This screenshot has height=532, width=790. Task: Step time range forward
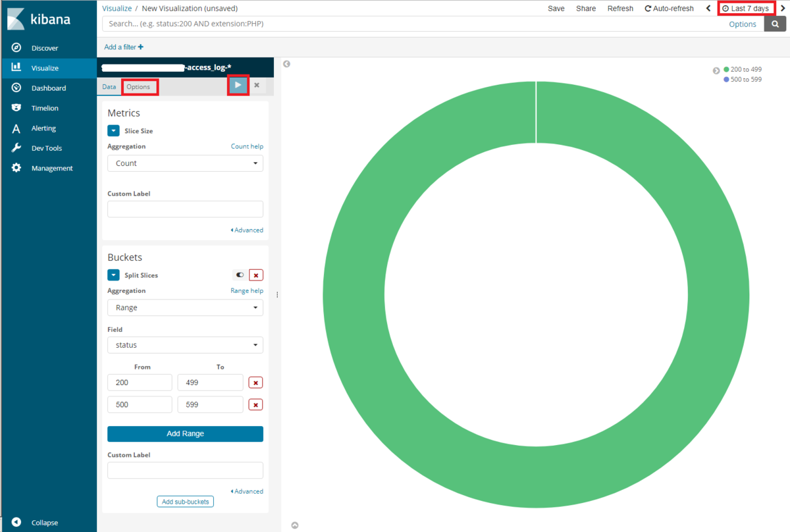[782, 9]
